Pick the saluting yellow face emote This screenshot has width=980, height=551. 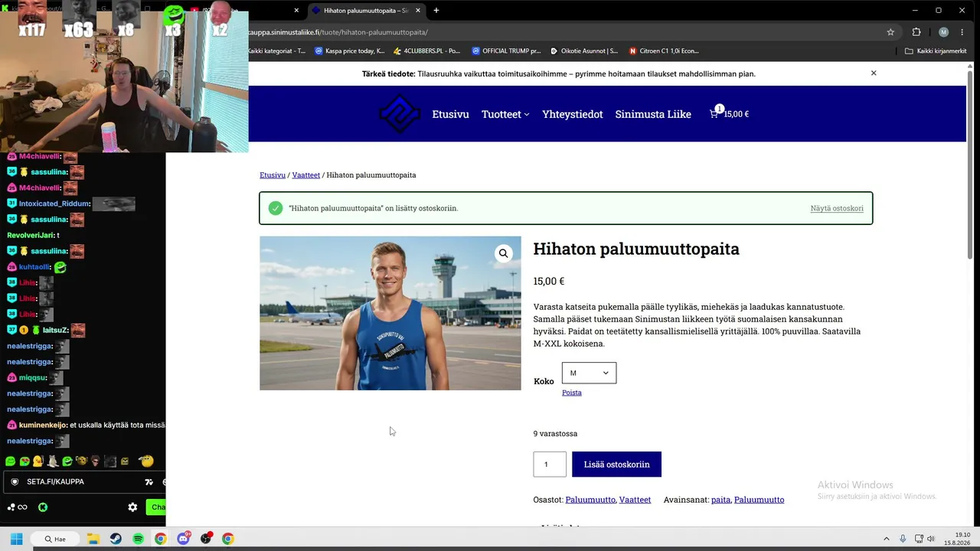click(146, 461)
